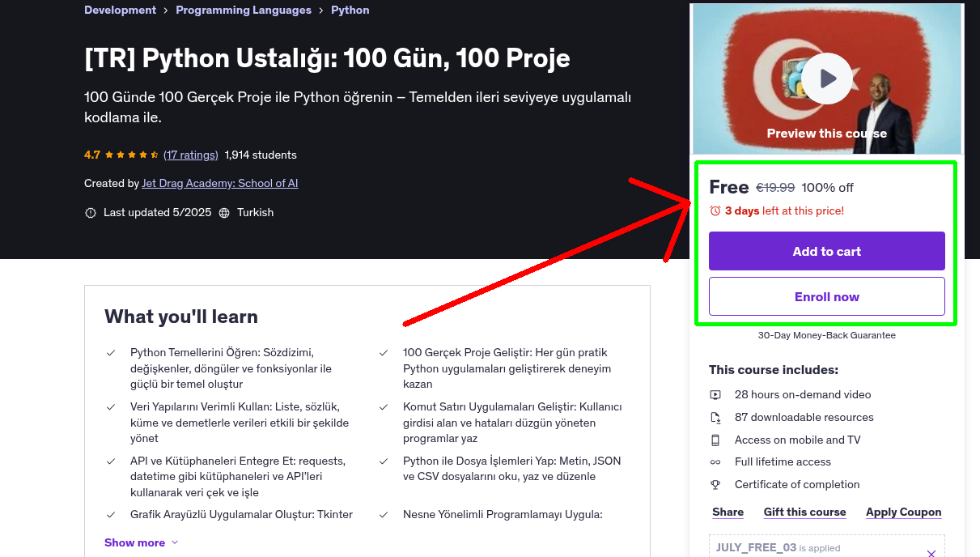
Task: Click the checkmark beside Grafik Arayüzlü Uygulamalar
Action: click(111, 515)
